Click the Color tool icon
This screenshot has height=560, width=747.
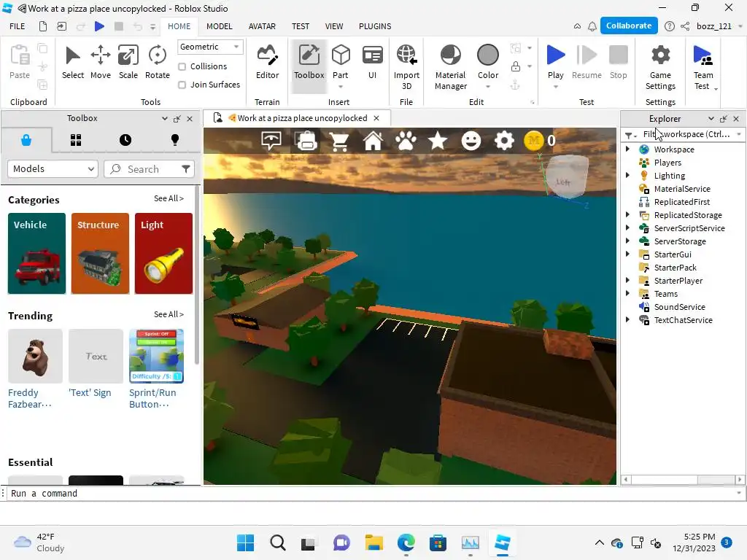[488, 55]
